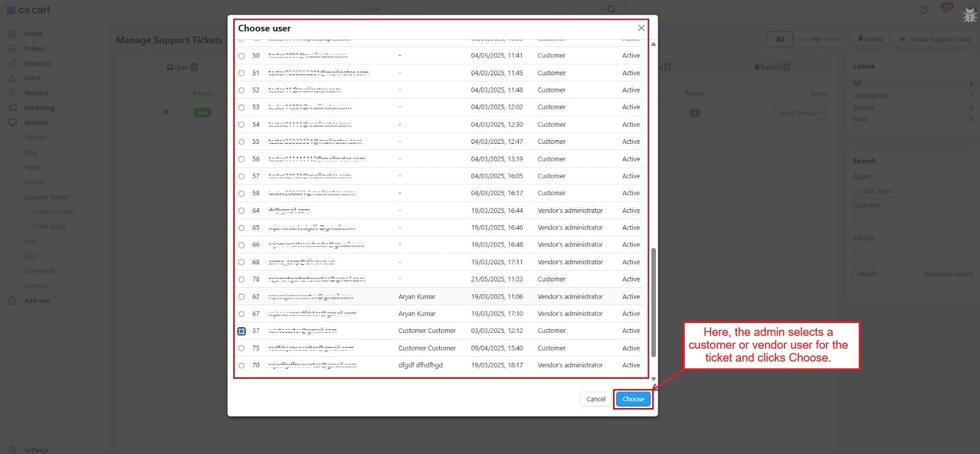The image size is (980, 454).
Task: Click the Add-ons puzzle icon
Action: tap(12, 300)
